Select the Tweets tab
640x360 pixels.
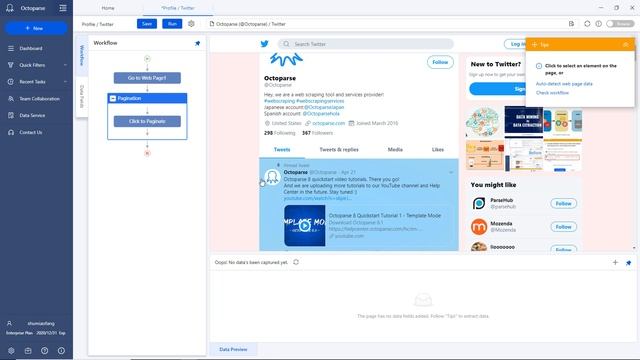pos(282,149)
